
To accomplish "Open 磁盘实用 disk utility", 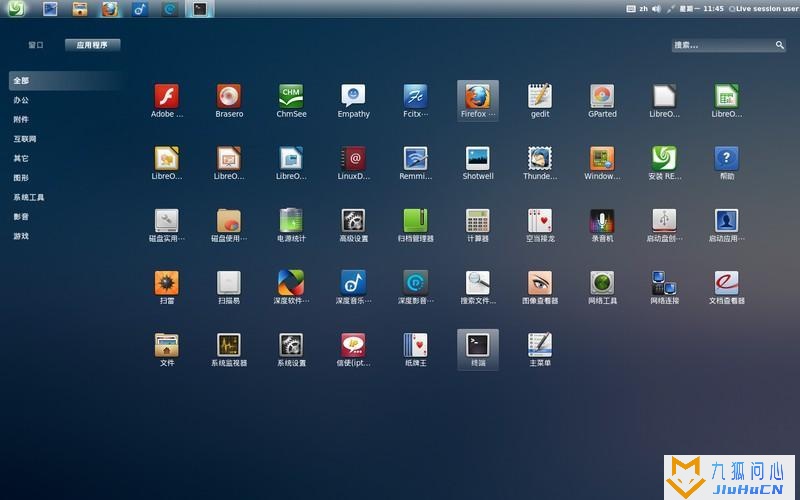I will (x=167, y=225).
